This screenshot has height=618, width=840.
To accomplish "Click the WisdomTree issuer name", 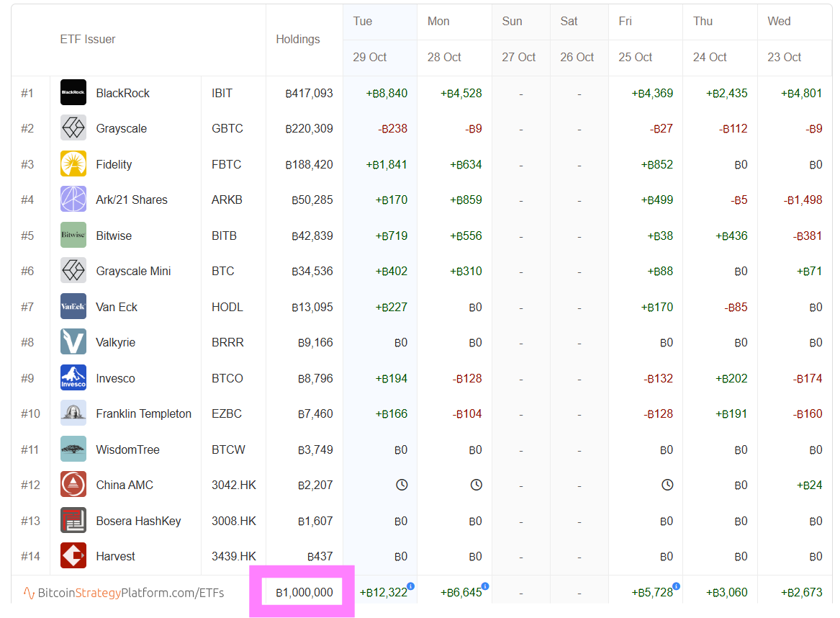I will click(127, 449).
